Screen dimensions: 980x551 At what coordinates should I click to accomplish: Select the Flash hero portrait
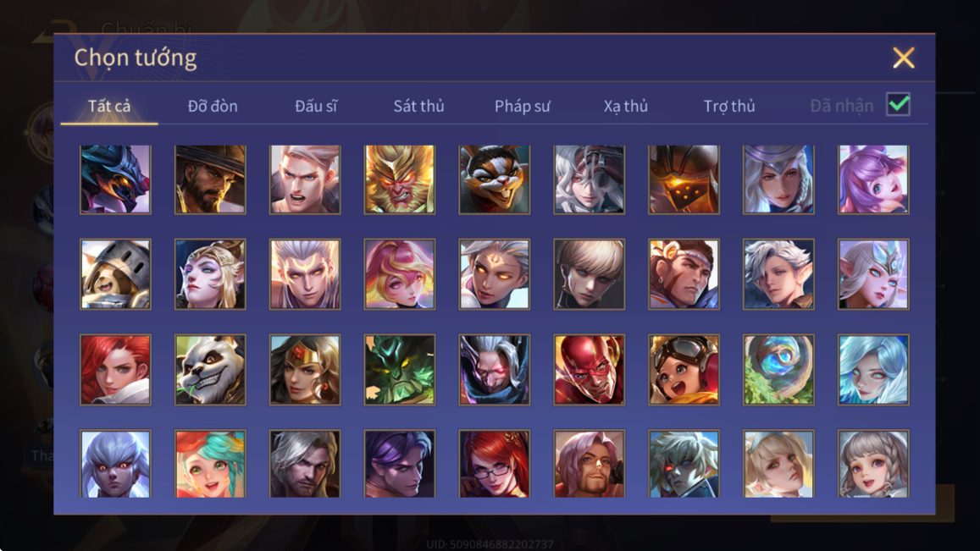(589, 369)
